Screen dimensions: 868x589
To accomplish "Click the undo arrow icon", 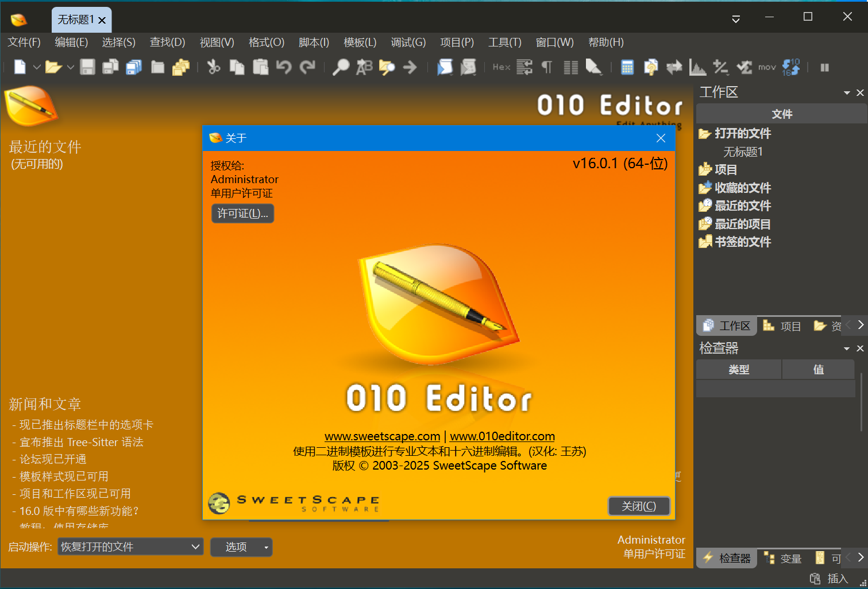I will pyautogui.click(x=284, y=67).
